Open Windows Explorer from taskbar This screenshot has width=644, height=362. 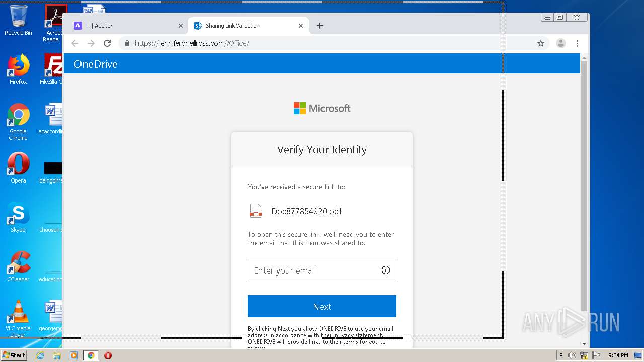57,355
